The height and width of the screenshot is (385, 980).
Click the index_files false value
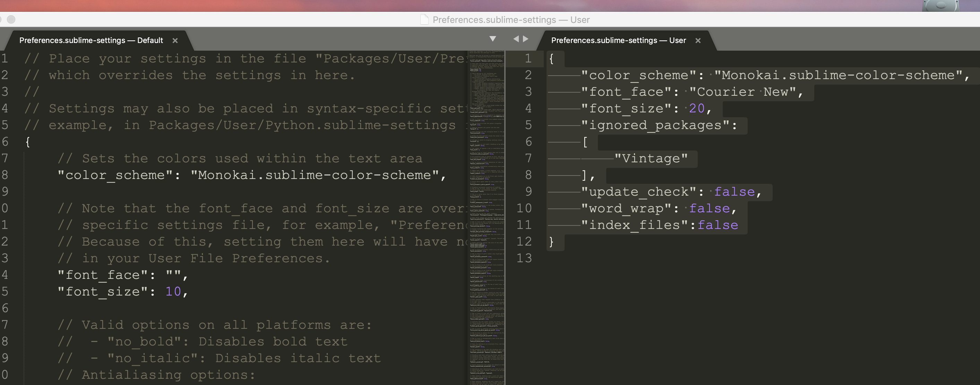tap(717, 225)
